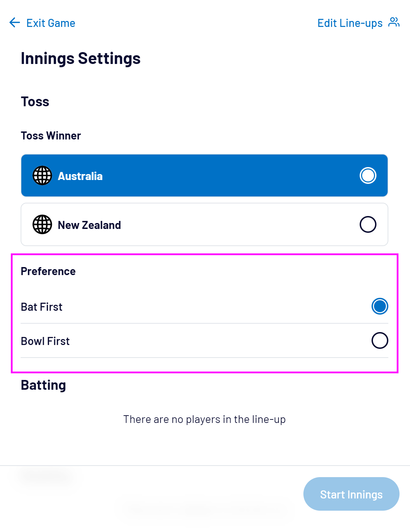Viewport: 410px width, 532px height.
Task: Choose the Bat First radio button
Action: [x=380, y=306]
